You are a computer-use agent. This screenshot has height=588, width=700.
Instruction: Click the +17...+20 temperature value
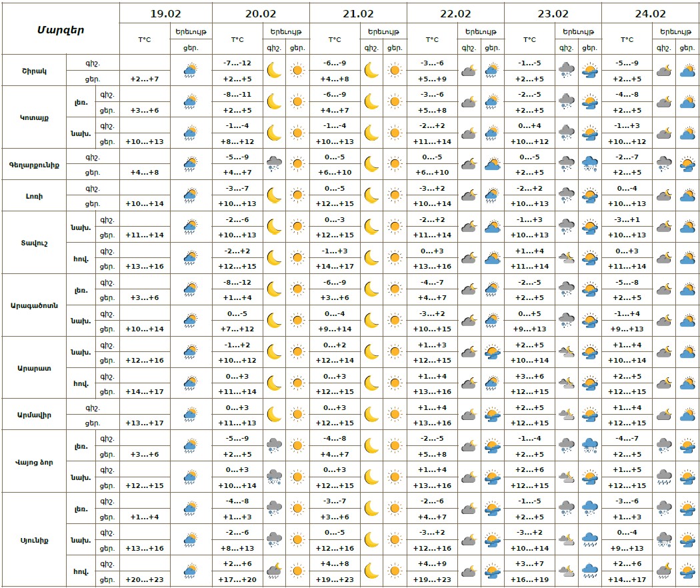pos(238,579)
